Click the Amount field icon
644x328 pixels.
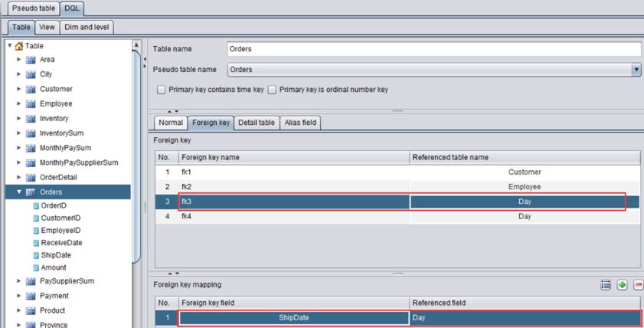[x=36, y=267]
